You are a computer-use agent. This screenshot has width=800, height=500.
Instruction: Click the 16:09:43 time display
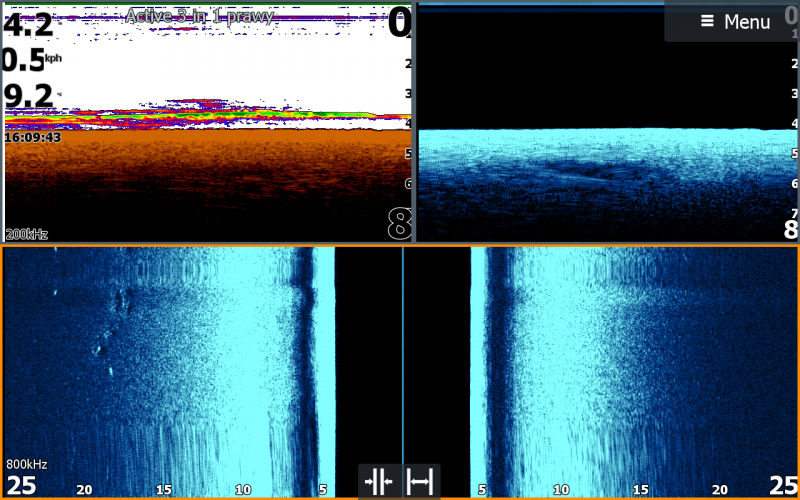pos(32,137)
